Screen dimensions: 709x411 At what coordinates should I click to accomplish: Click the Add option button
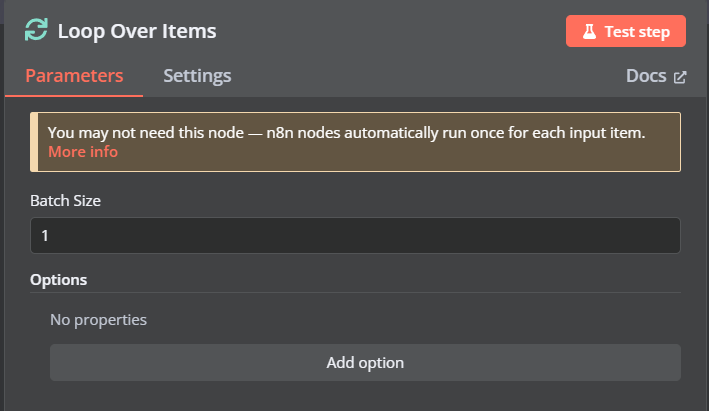click(365, 363)
